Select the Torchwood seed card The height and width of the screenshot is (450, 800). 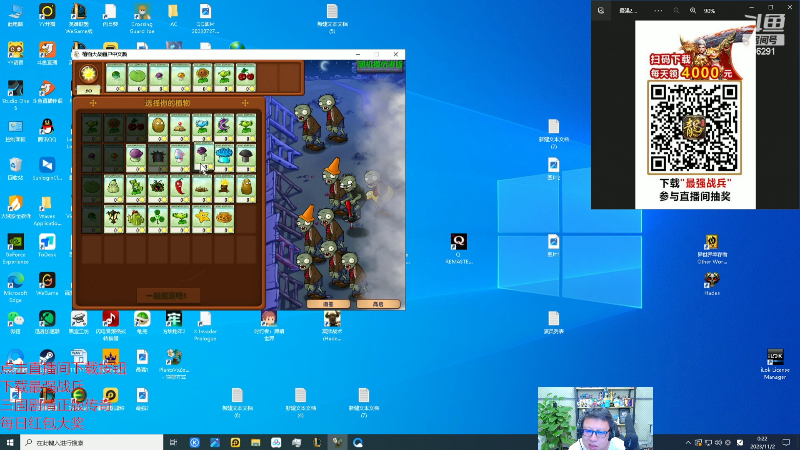(x=224, y=189)
